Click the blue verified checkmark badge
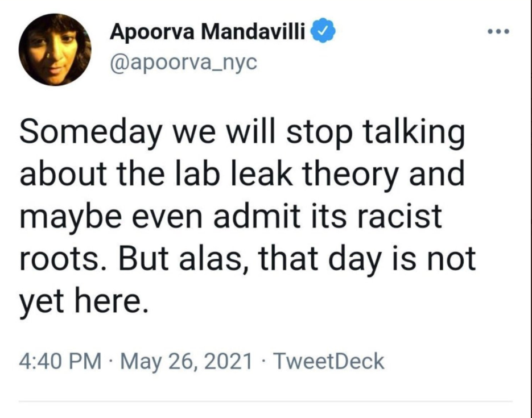The height and width of the screenshot is (418, 532). coord(321,32)
